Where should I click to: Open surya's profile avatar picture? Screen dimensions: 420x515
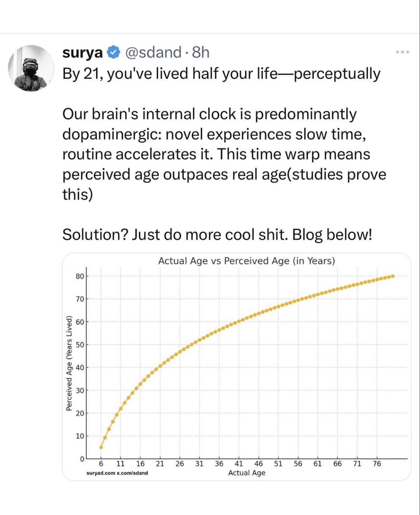coord(31,68)
